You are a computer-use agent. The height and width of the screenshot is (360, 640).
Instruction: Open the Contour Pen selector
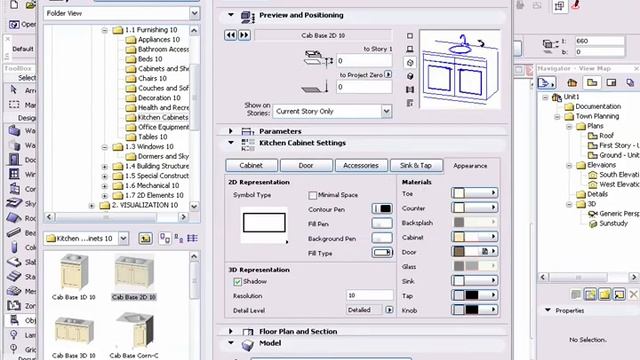coord(382,209)
